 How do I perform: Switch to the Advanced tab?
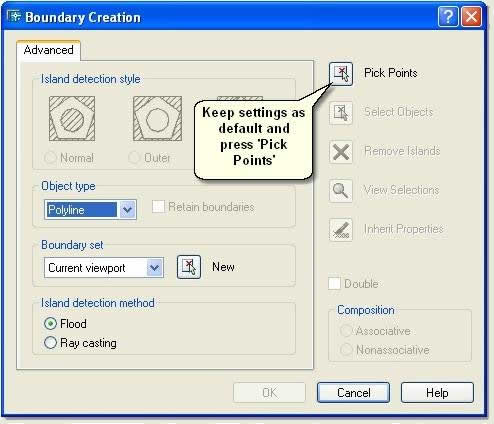point(49,50)
